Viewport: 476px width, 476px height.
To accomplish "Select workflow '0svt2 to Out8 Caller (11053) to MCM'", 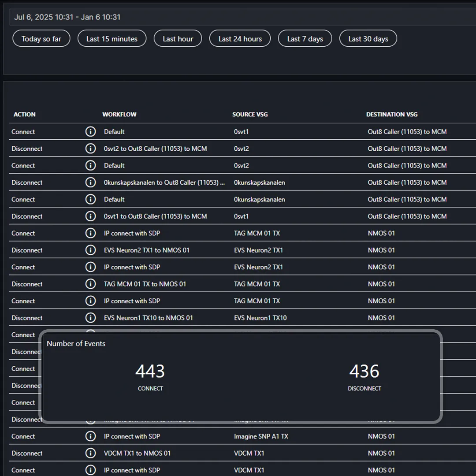I will point(156,149).
